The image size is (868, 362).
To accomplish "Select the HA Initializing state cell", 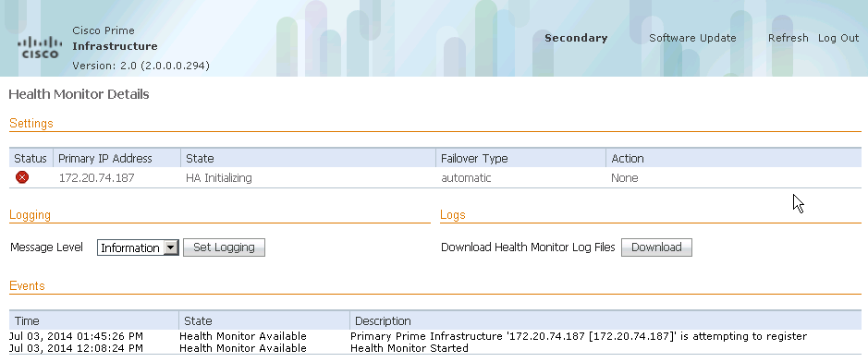I will (x=219, y=178).
